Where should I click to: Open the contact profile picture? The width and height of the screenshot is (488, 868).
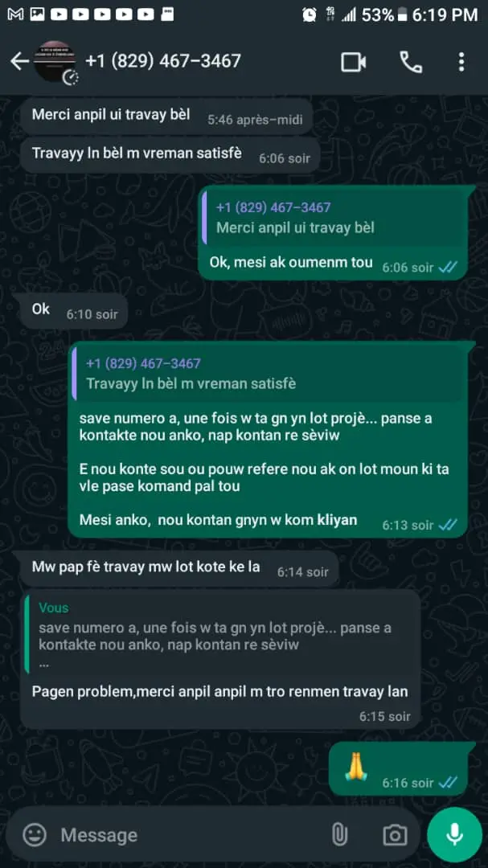55,61
